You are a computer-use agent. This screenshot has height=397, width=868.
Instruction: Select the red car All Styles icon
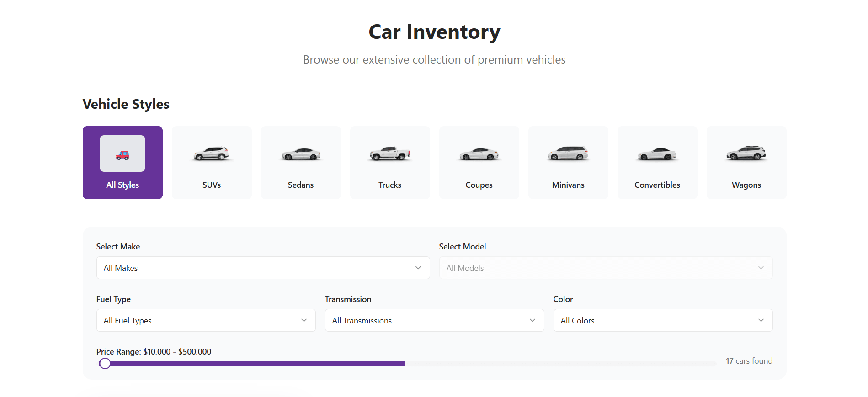point(122,155)
